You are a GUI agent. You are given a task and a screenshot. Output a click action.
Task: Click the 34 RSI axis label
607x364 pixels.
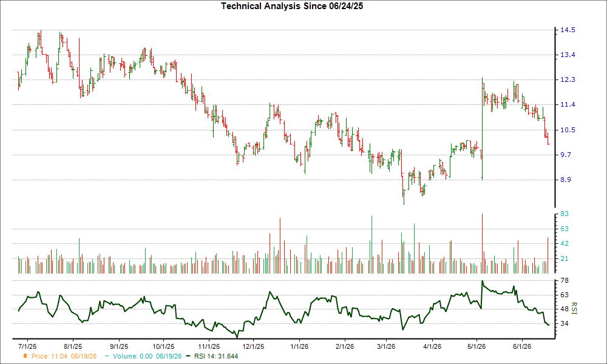click(565, 323)
